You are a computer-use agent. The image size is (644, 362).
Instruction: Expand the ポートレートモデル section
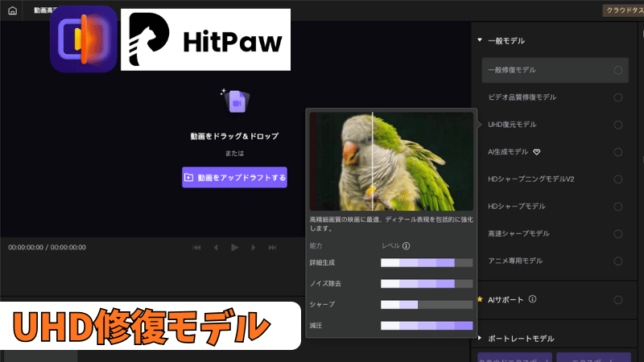(x=479, y=338)
